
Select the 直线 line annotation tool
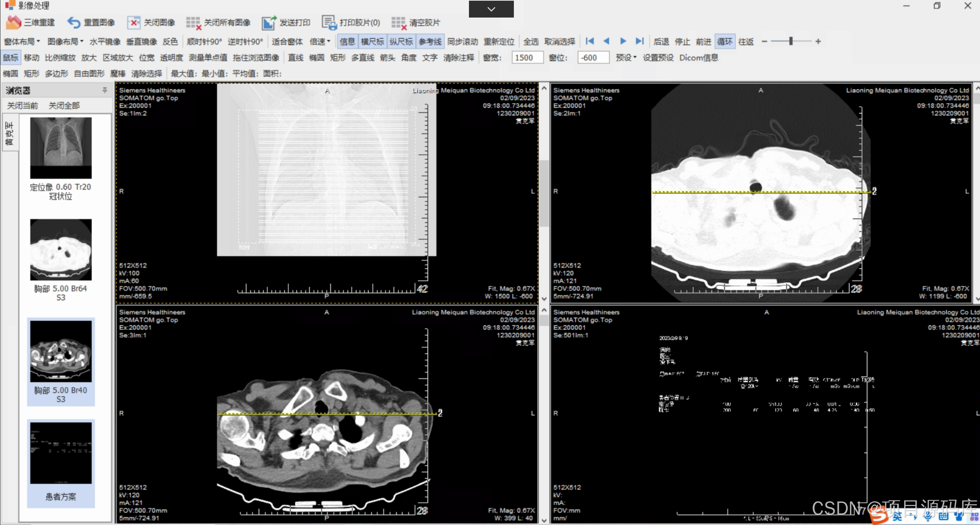point(296,58)
